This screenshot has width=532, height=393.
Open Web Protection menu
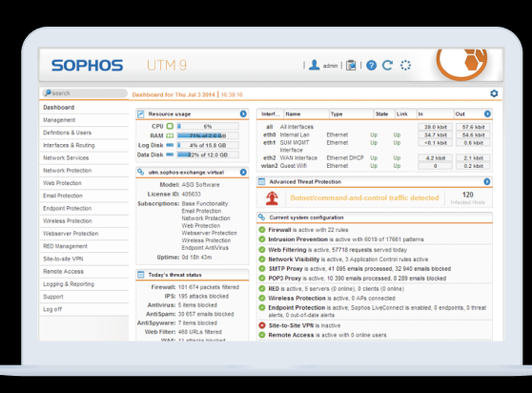84,183
